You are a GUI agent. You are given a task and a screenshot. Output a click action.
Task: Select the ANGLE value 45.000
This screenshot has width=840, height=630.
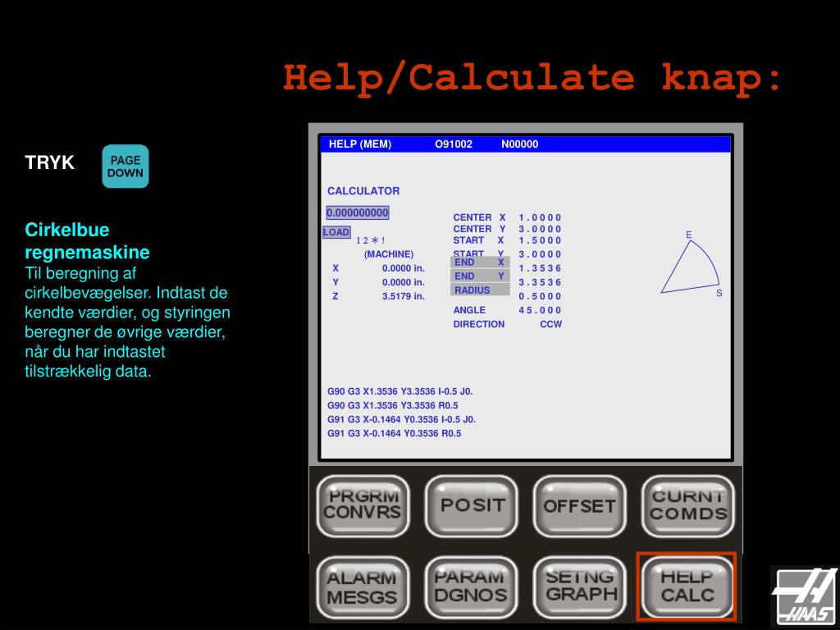click(x=540, y=310)
